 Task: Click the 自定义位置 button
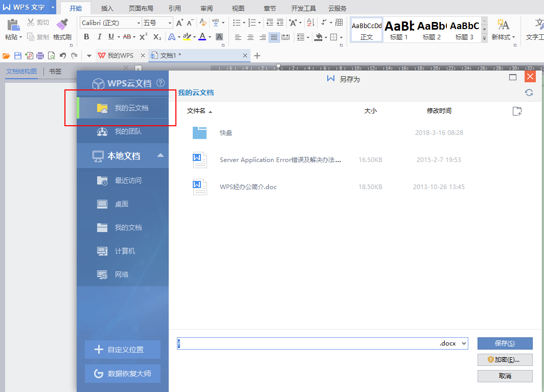[123, 350]
